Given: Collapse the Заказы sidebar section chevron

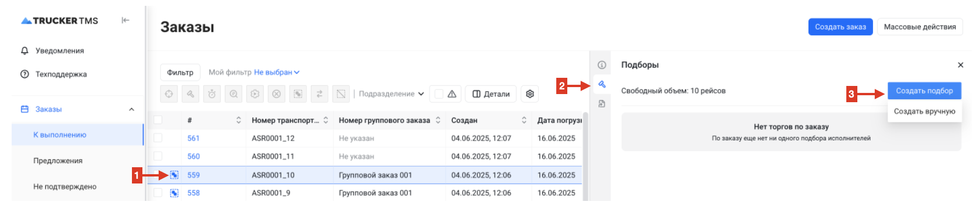Looking at the screenshot, I should 131,109.
